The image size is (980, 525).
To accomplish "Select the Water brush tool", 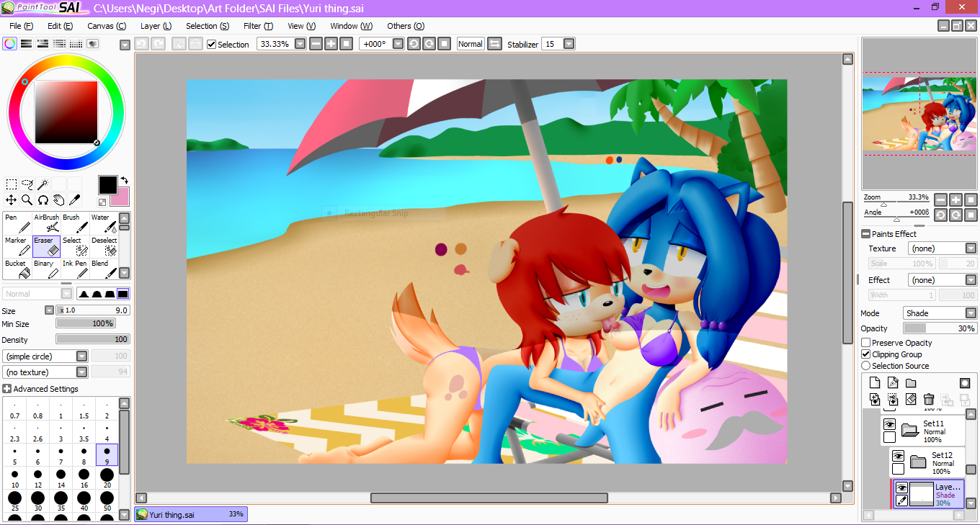I will pos(104,223).
